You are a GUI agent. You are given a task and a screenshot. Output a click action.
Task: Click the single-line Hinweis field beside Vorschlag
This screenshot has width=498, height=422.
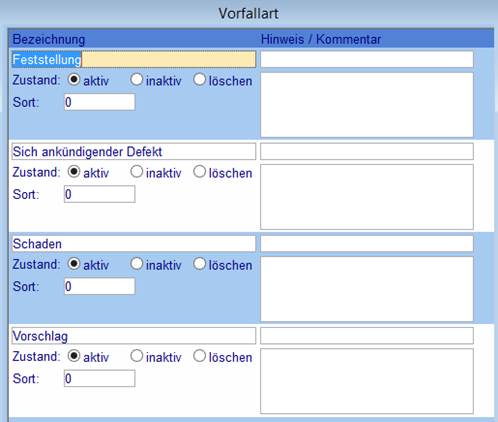(367, 336)
